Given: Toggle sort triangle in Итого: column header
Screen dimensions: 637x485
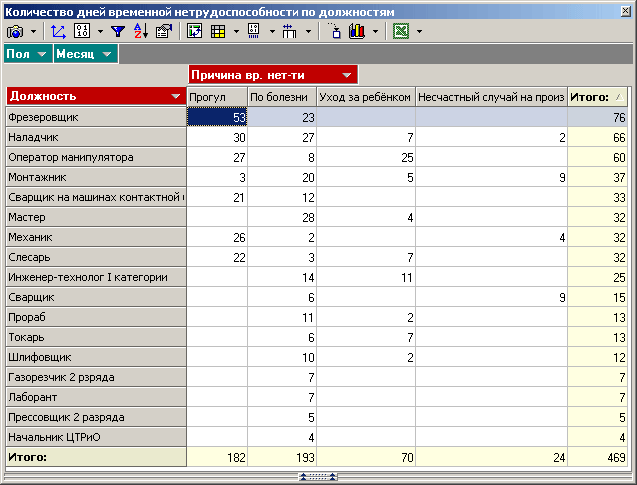Looking at the screenshot, I should click(619, 97).
